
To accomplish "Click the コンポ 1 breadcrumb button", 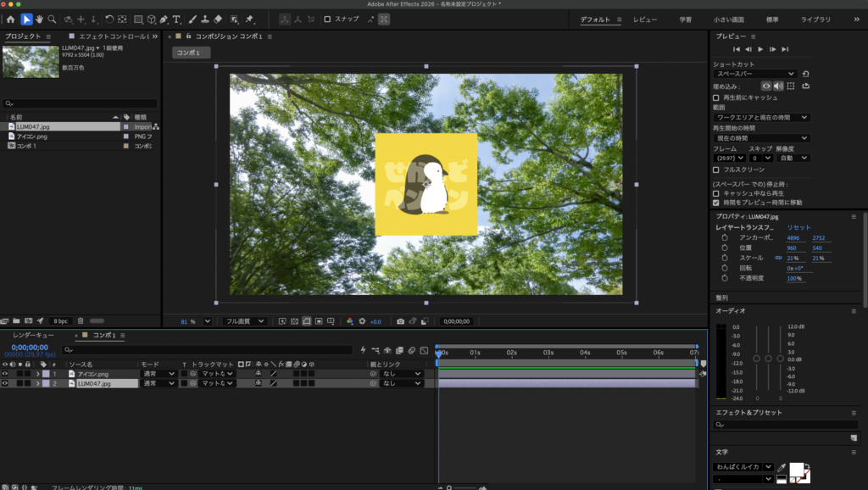I will [191, 53].
